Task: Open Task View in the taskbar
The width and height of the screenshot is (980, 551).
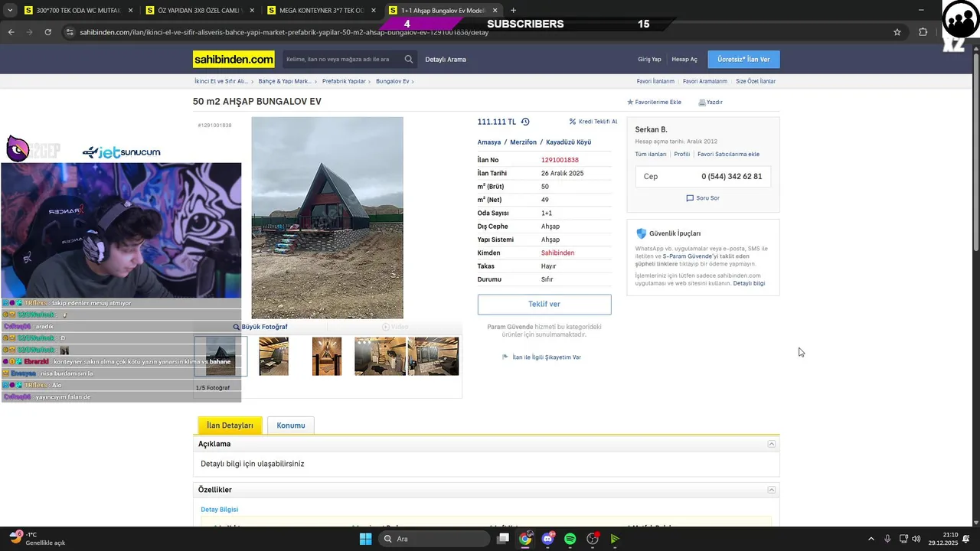Action: pyautogui.click(x=503, y=539)
